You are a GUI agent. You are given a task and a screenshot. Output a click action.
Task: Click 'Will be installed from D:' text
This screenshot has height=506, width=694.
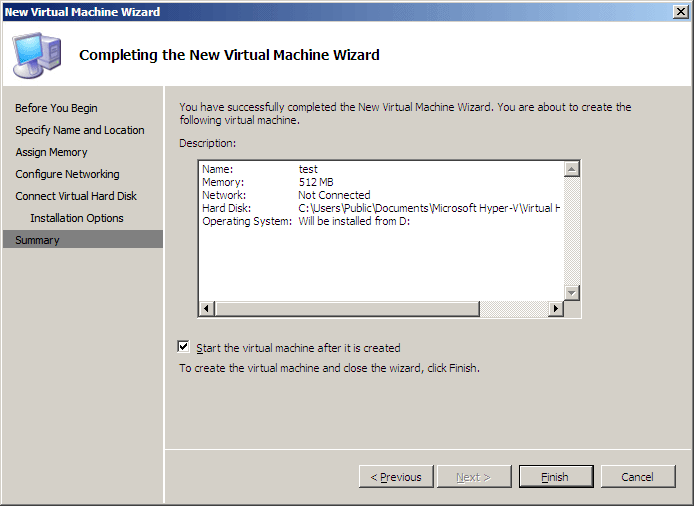point(354,221)
